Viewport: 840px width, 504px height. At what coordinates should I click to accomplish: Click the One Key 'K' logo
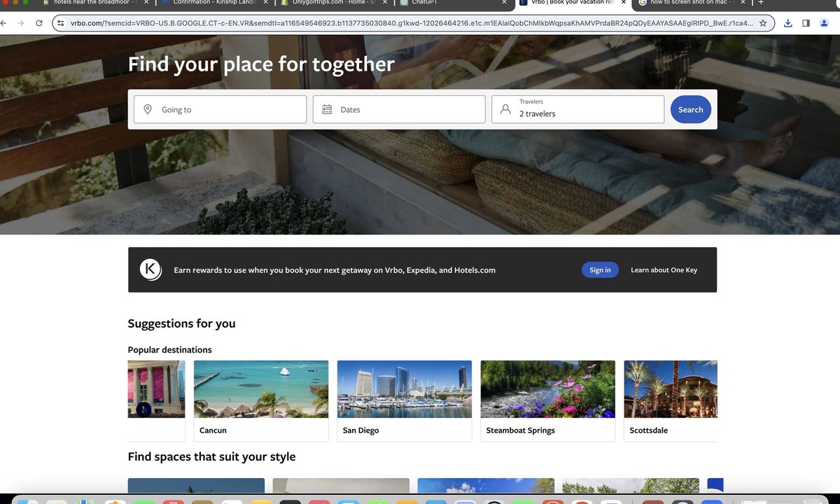pos(150,269)
